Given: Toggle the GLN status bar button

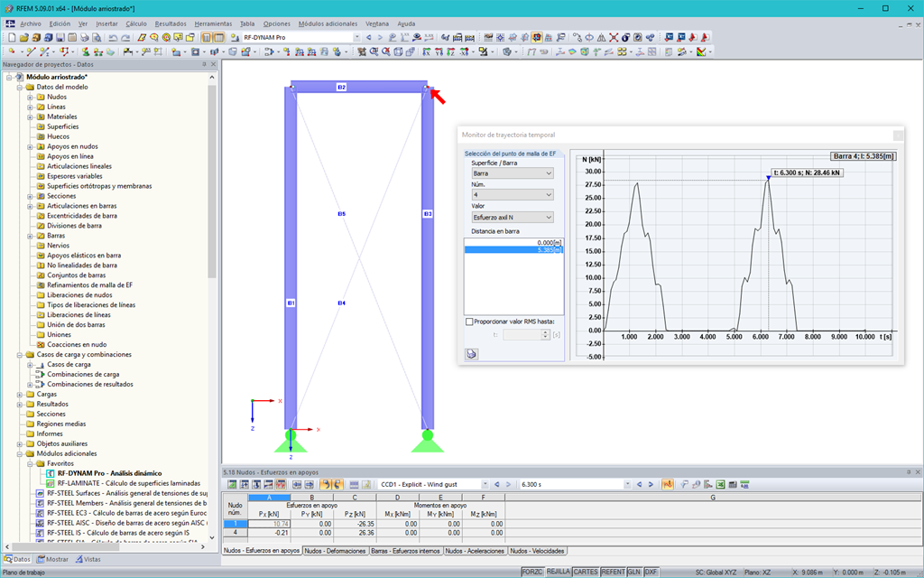Looking at the screenshot, I should [x=634, y=572].
